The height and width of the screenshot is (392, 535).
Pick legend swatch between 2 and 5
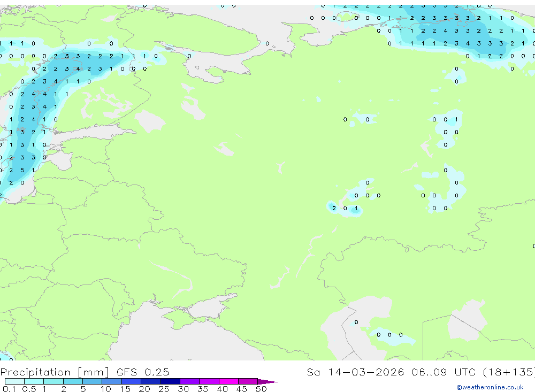[x=73, y=381]
